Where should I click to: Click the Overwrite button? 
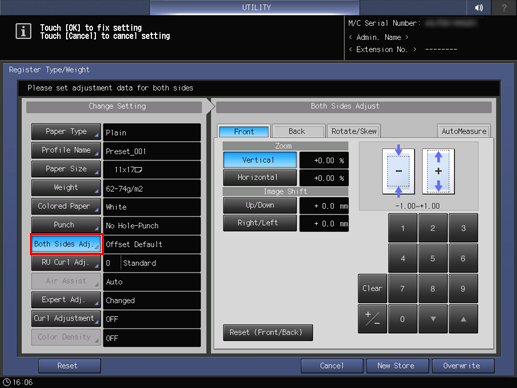click(463, 366)
